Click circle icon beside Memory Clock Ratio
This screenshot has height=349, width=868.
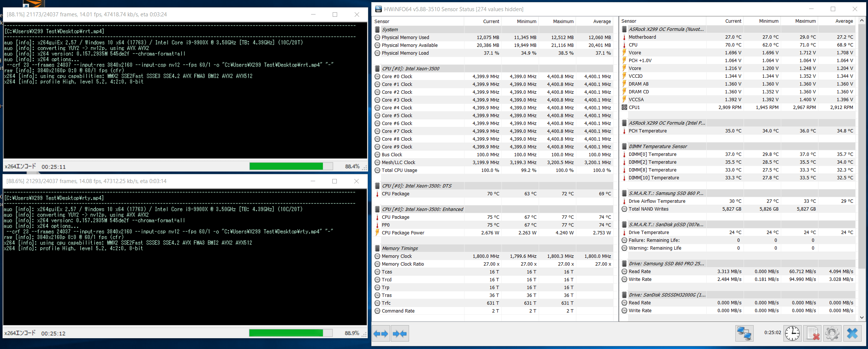pos(377,264)
